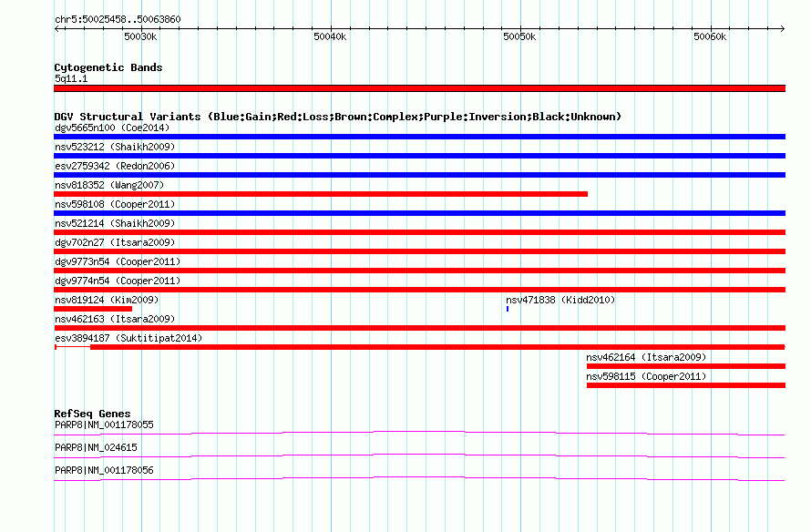The image size is (811, 532).
Task: Open the DGV Structural Variants track title
Action: (x=338, y=117)
